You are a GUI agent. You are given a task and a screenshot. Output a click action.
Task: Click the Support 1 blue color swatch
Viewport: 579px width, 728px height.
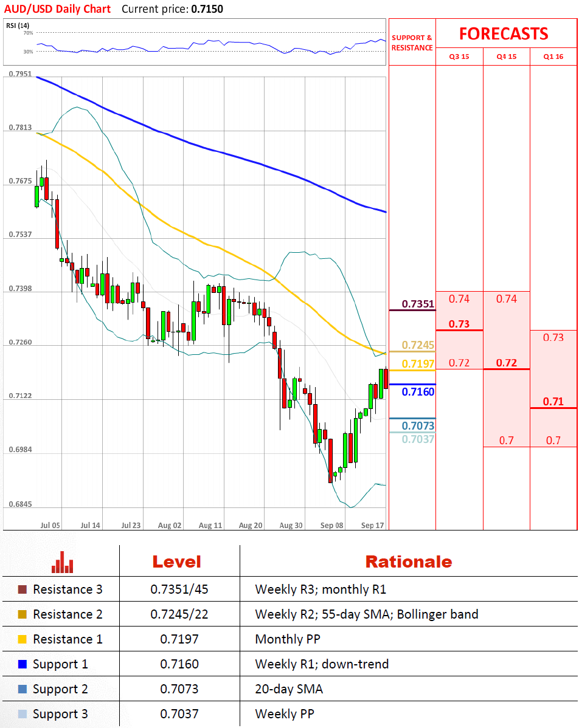(x=23, y=664)
